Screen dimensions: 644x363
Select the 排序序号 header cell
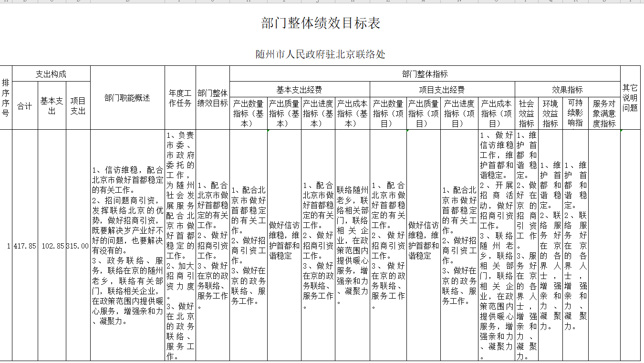[x=6, y=97]
